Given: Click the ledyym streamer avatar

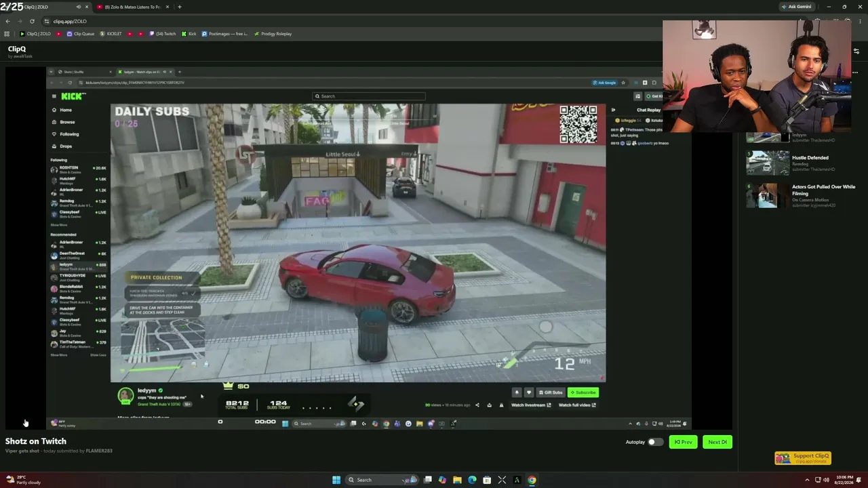Looking at the screenshot, I should [x=125, y=395].
